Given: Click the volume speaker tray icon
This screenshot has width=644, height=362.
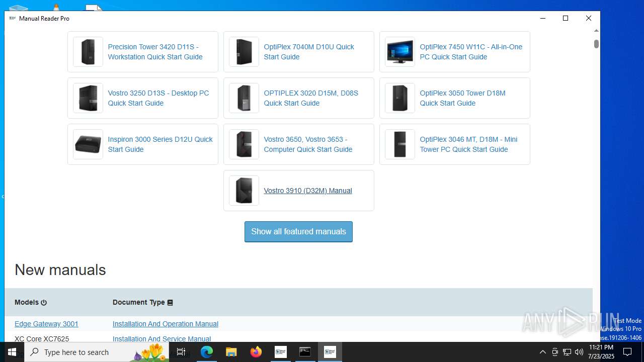Looking at the screenshot, I should [x=579, y=352].
